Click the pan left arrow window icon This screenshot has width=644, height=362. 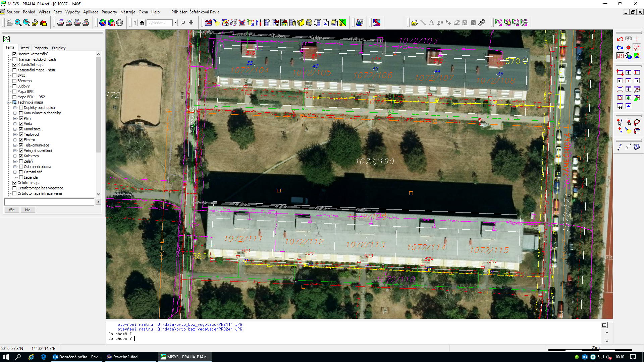pyautogui.click(x=620, y=81)
